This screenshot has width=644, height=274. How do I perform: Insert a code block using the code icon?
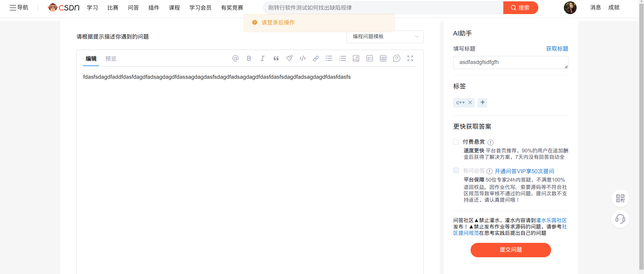[x=303, y=58]
